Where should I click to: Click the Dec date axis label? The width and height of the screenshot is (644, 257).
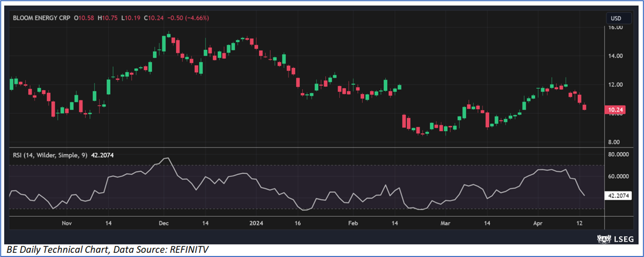tap(164, 223)
